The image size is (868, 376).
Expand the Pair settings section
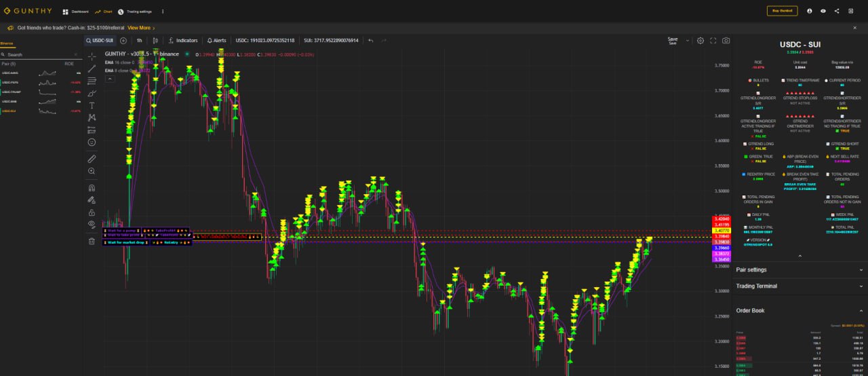click(800, 269)
